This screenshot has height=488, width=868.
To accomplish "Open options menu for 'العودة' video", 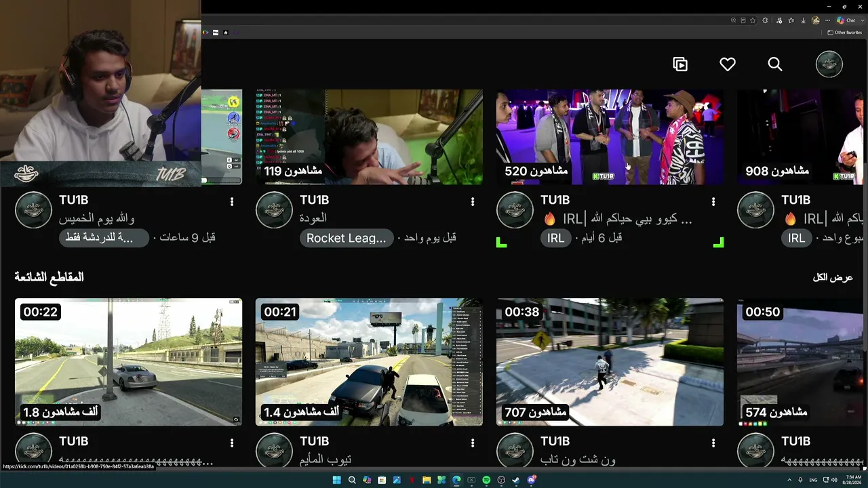I will tap(473, 201).
